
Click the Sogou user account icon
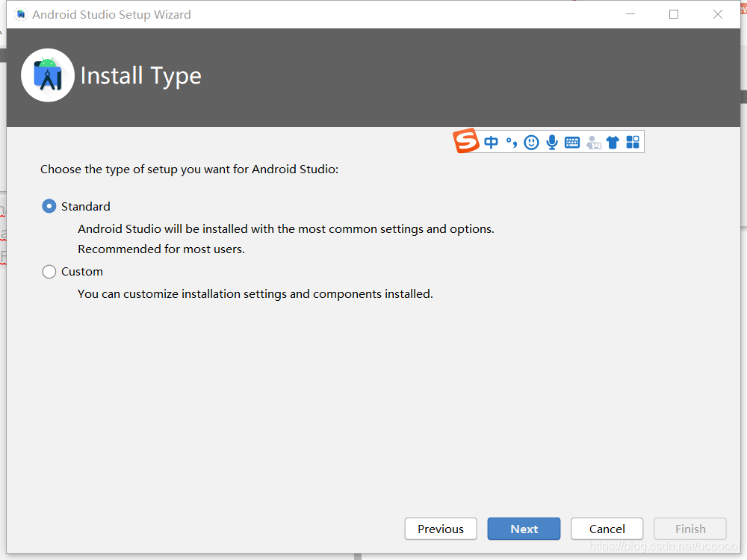coord(593,143)
